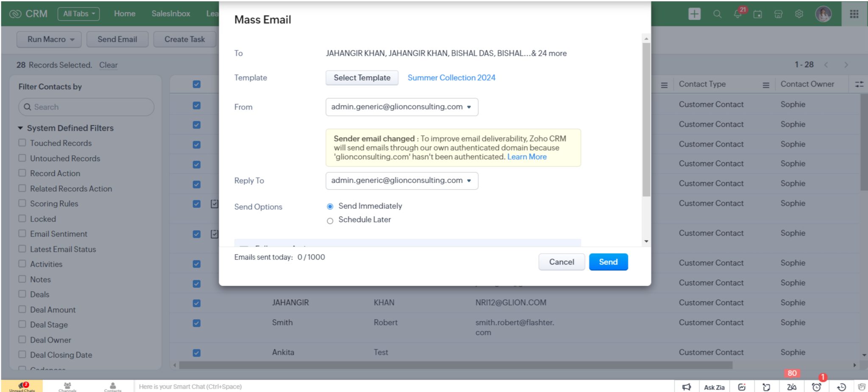This screenshot has height=392, width=868.
Task: Open the apps grid launcher icon
Action: [854, 14]
